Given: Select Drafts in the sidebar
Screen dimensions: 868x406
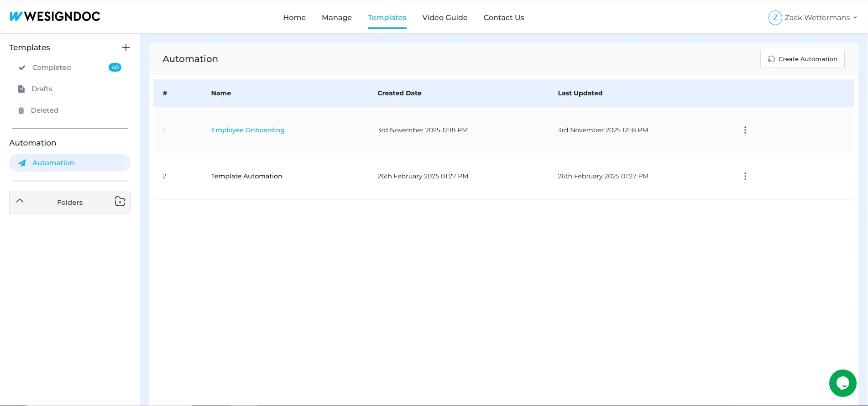Looking at the screenshot, I should click(42, 89).
